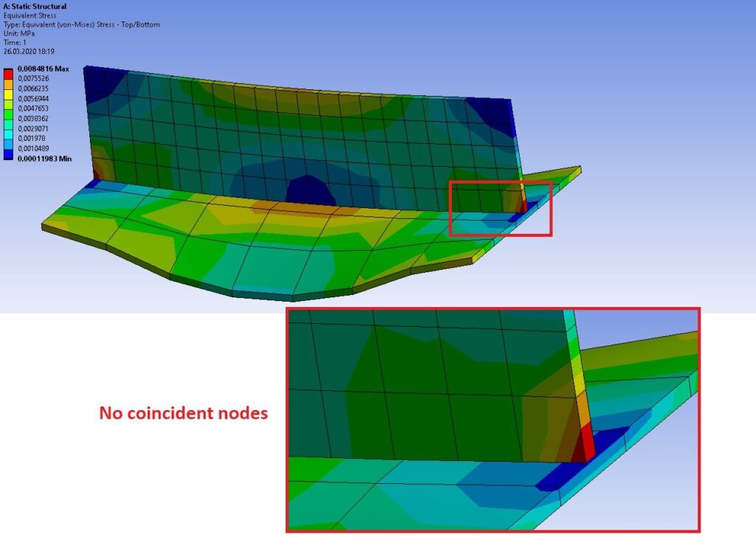Click the 'Unit: MPa' label
The width and height of the screenshot is (756, 557).
pos(18,33)
